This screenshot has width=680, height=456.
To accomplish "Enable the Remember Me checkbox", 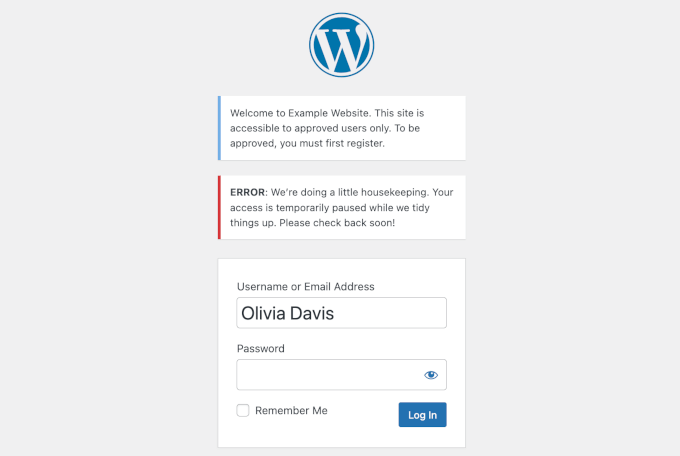I will (243, 411).
